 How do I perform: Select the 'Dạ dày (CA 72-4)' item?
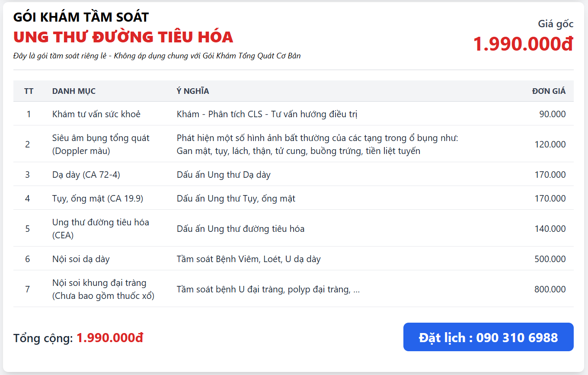pyautogui.click(x=86, y=175)
